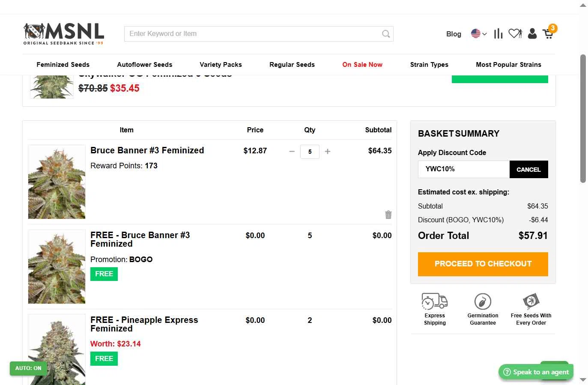Open the account user icon
Screen dimensions: 588x385
coord(532,33)
